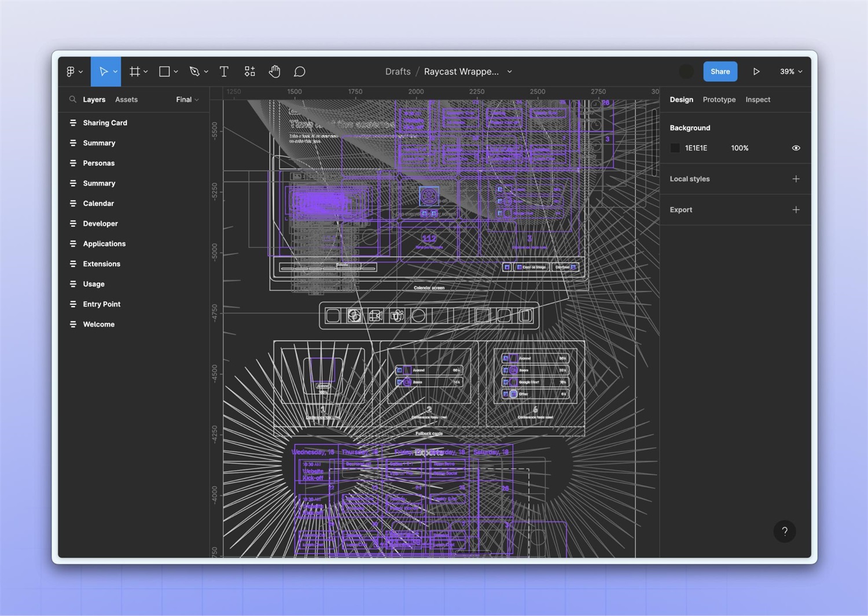Open the help question mark button
This screenshot has width=868, height=616.
pos(785,531)
